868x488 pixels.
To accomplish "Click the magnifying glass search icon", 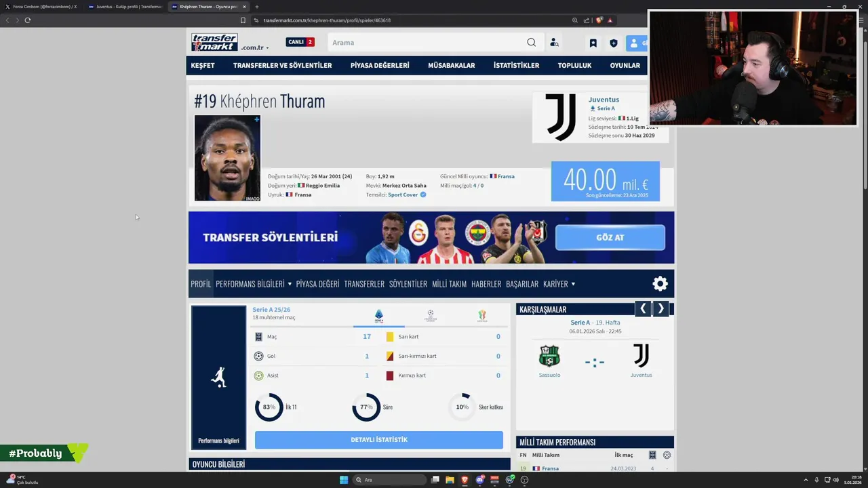I will [532, 43].
